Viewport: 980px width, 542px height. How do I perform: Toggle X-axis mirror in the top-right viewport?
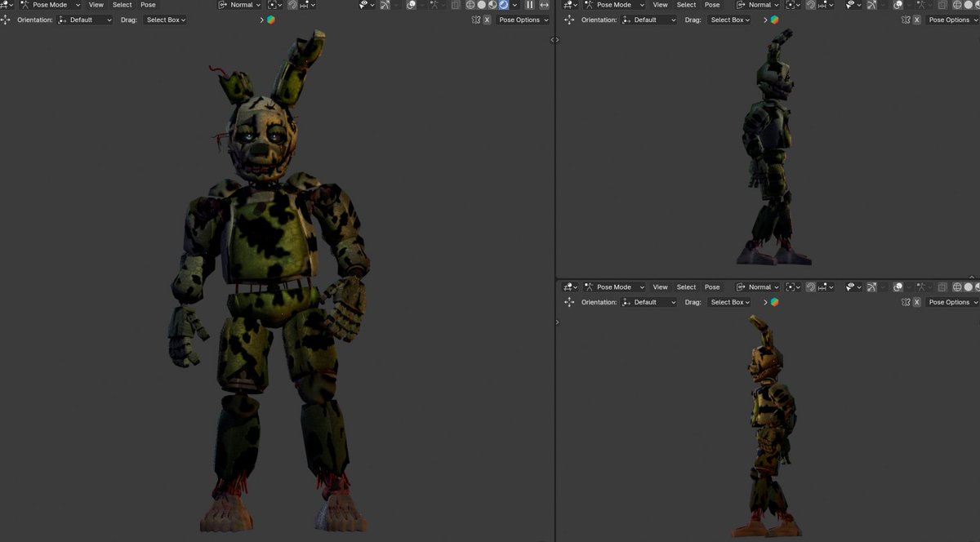pos(916,20)
